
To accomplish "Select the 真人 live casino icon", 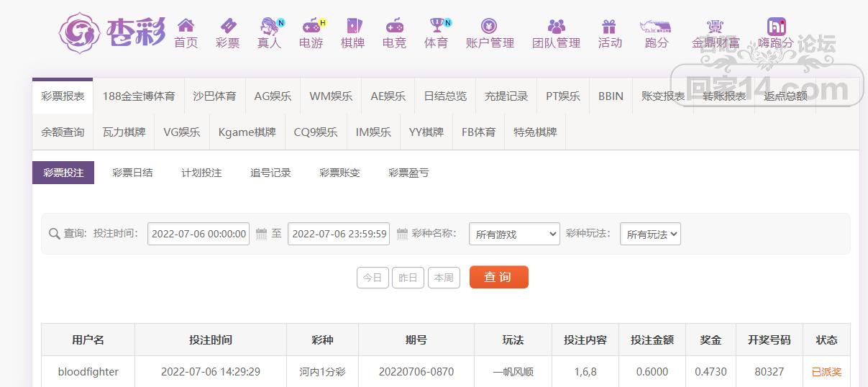I will [x=269, y=26].
